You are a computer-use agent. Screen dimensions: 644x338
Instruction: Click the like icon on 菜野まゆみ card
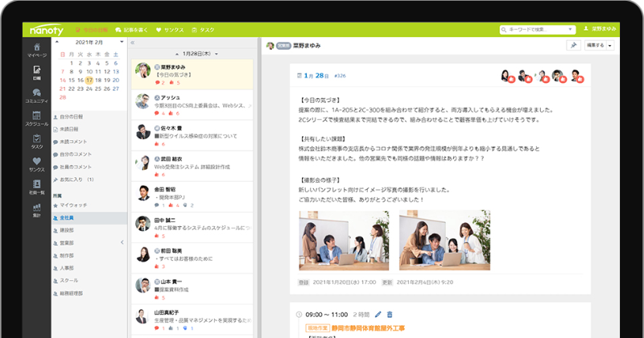171,83
